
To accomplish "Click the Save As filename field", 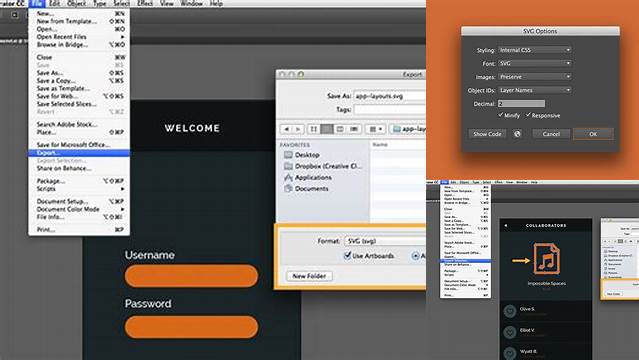I will 390,96.
